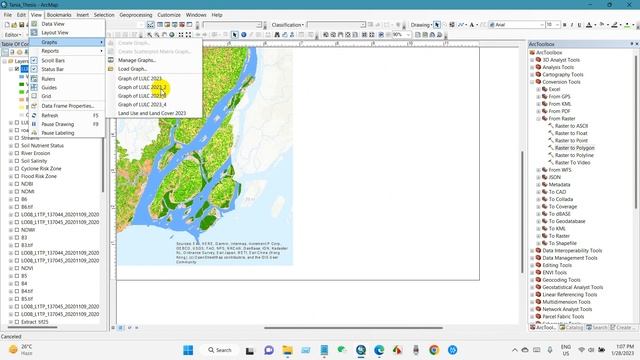Open Raster to Point tool
640x360 pixels.
pyautogui.click(x=571, y=141)
